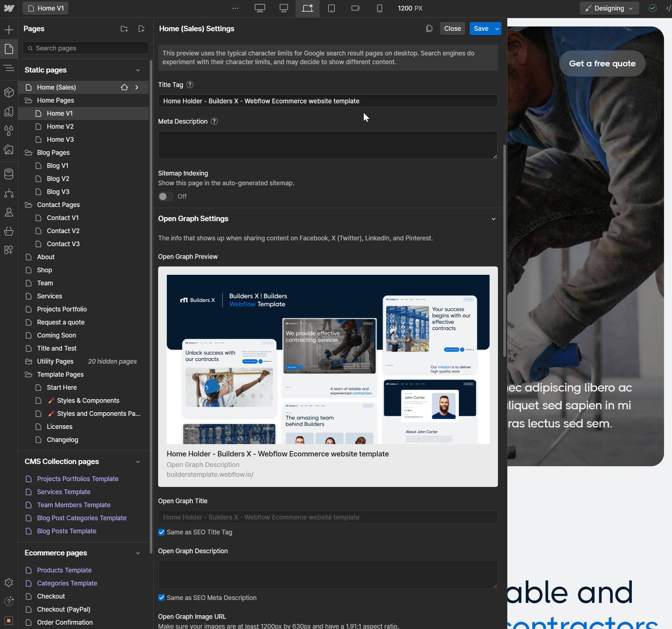Open the Components panel
This screenshot has height=629, width=672.
(x=9, y=92)
